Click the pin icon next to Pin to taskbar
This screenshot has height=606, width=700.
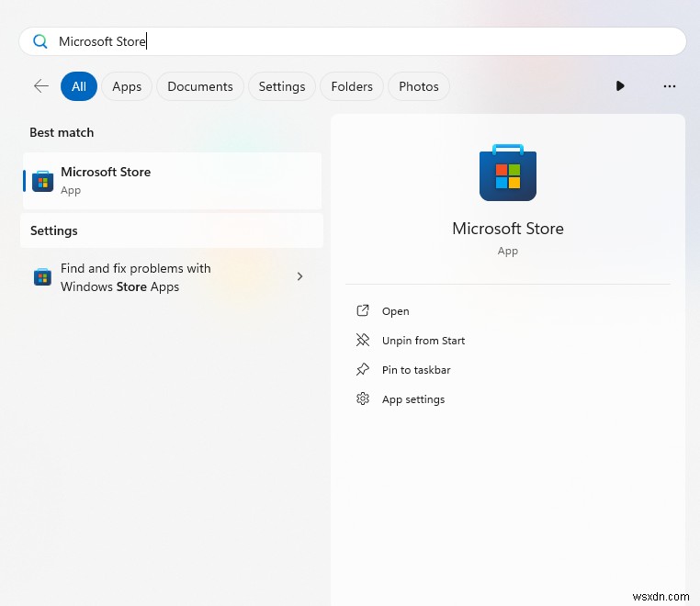point(363,369)
